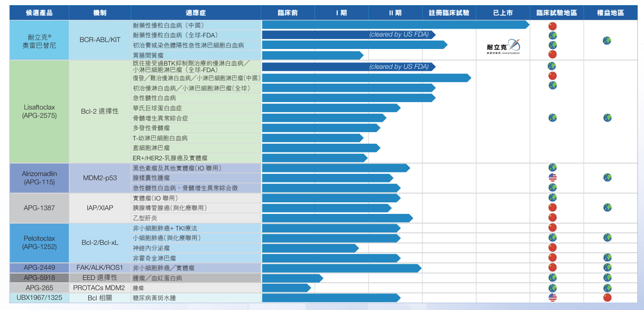Click the Pelcitoclax (APG-1252) product cell
644x310 pixels.
coord(39,243)
